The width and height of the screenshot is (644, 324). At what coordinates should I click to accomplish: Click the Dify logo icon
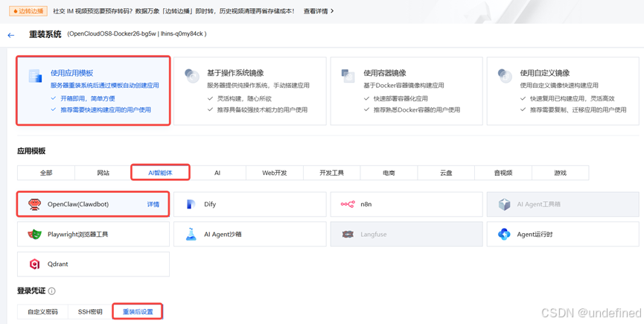(191, 204)
